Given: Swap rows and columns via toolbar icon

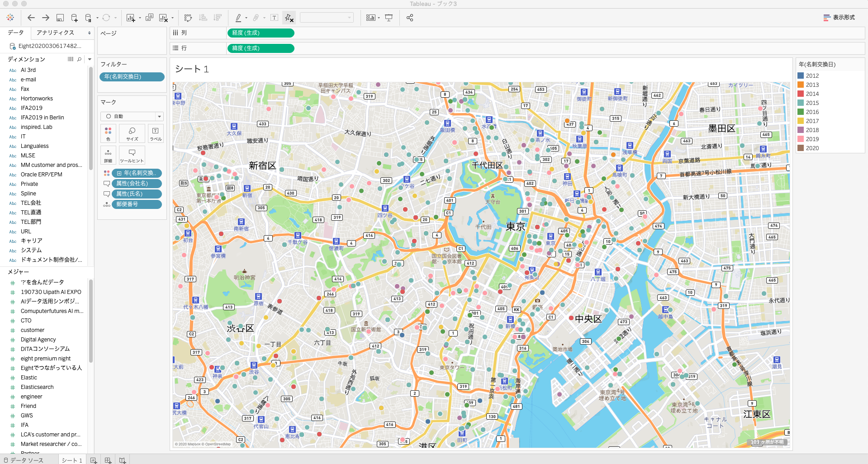Looking at the screenshot, I should coord(188,18).
